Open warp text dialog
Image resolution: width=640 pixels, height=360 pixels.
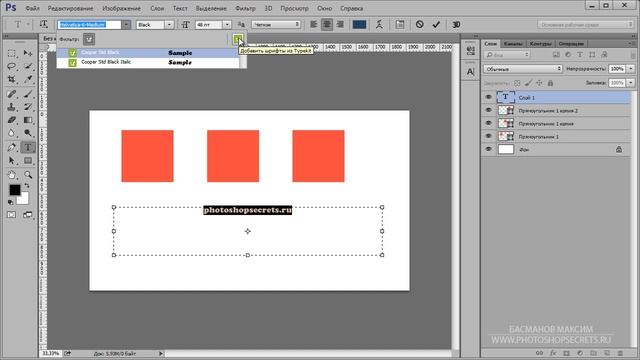tap(379, 24)
